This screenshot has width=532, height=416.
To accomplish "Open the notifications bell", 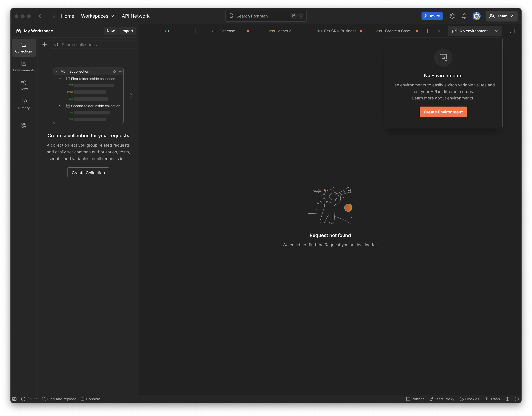I will pos(464,16).
